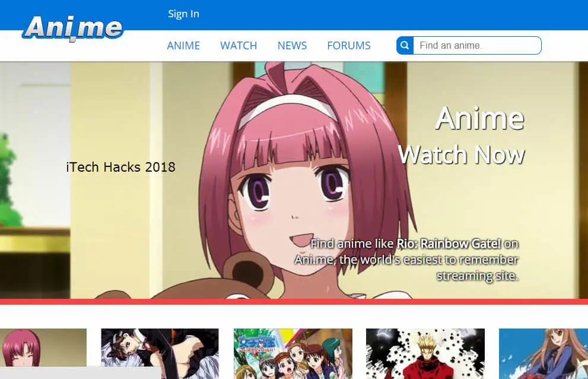588x379 pixels.
Task: Visit the FORUMS section
Action: tap(349, 46)
